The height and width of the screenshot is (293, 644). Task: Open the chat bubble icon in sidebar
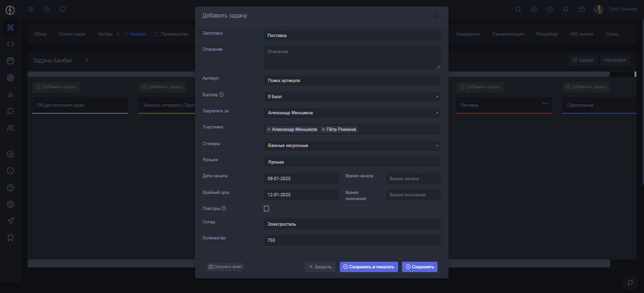pyautogui.click(x=10, y=111)
